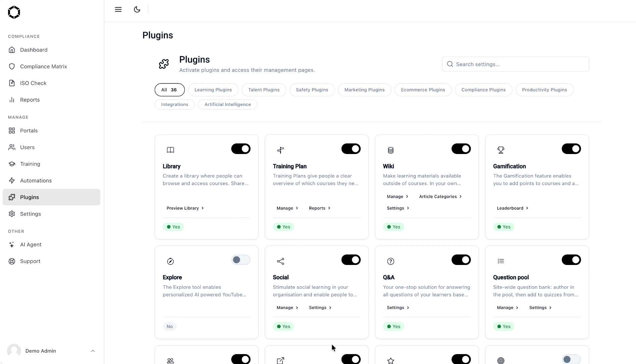Open Article Categories in Wiki card
The width and height of the screenshot is (636, 364).
pyautogui.click(x=440, y=196)
